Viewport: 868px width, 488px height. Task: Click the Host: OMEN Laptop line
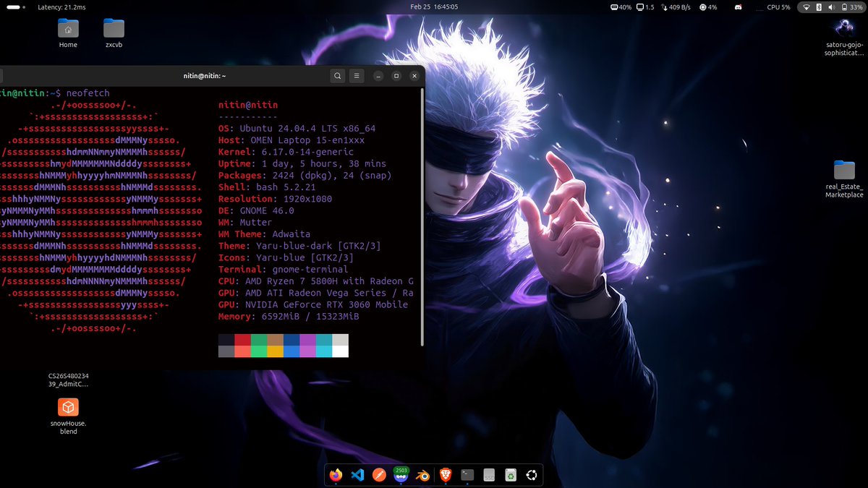[292, 140]
